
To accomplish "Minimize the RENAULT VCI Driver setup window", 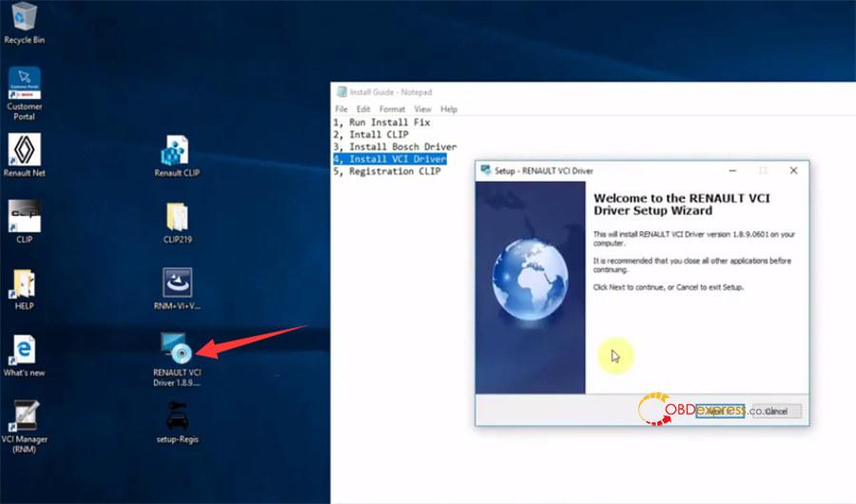I will (732, 171).
